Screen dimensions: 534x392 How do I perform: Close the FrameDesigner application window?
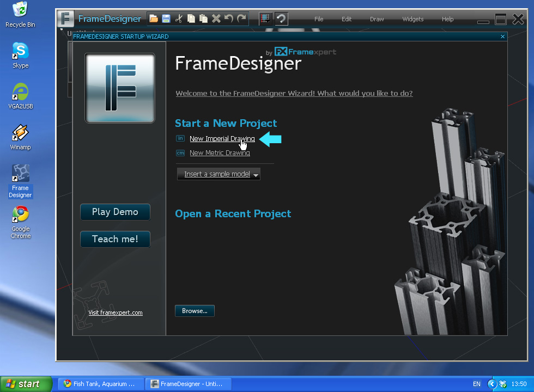[x=518, y=19]
